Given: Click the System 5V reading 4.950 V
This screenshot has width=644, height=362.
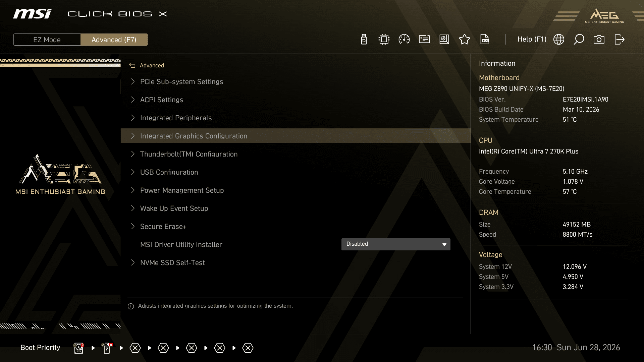Looking at the screenshot, I should coord(573,277).
